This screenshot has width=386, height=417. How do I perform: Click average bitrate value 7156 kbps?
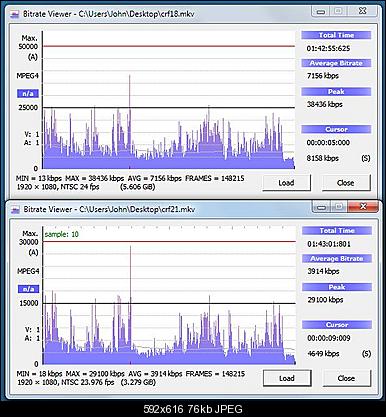click(x=323, y=76)
